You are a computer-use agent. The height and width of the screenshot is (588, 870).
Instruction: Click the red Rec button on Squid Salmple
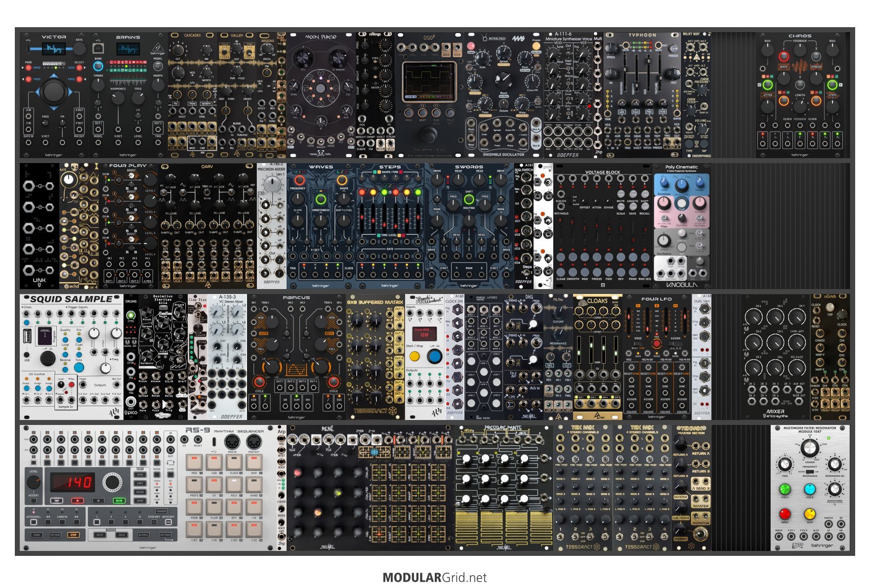tap(71, 384)
